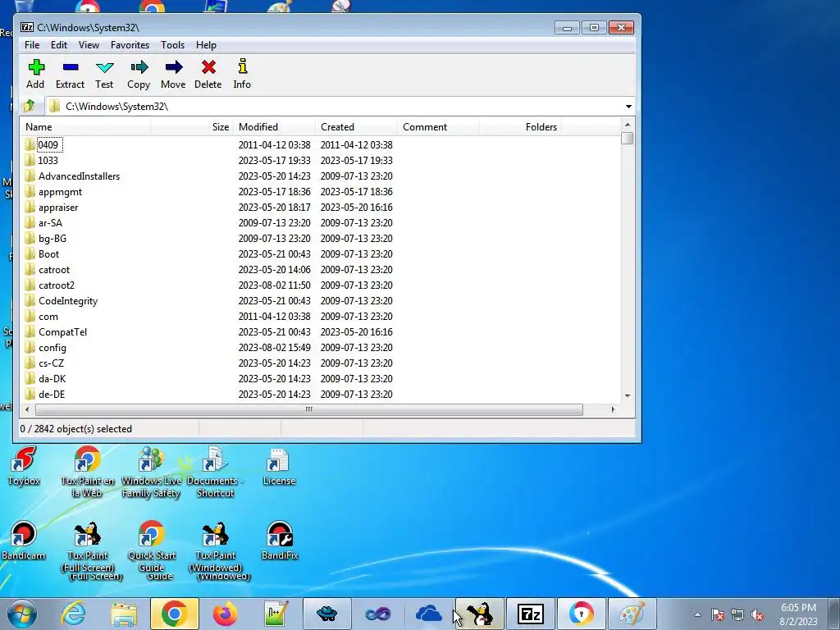This screenshot has height=630, width=840.
Task: Open Quick Start Guide desktop shortcut
Action: (151, 546)
